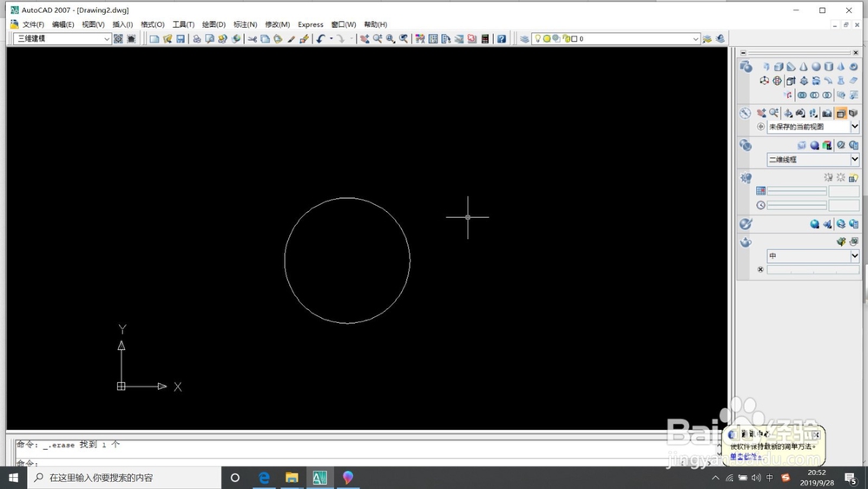Click the render teapot button
The height and width of the screenshot is (489, 868).
pyautogui.click(x=841, y=241)
